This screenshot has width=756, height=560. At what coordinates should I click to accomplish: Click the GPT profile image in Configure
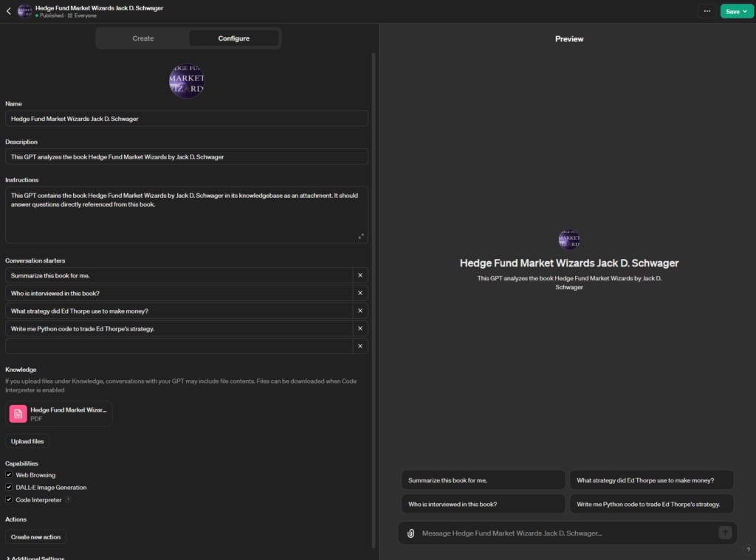[187, 80]
